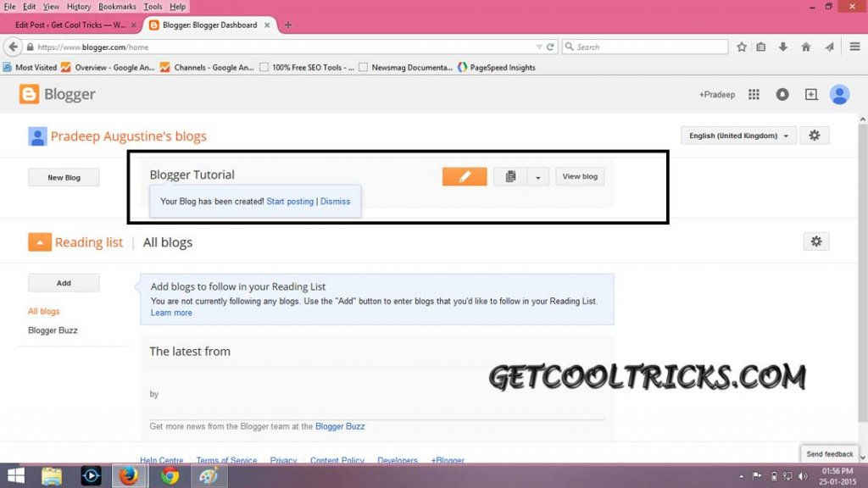Viewport: 868px width, 488px height.
Task: Dismiss the blog created message
Action: [336, 202]
